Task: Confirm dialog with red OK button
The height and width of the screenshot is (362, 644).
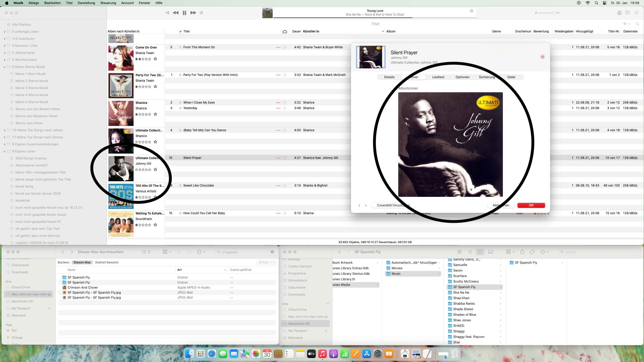Action: click(x=531, y=205)
